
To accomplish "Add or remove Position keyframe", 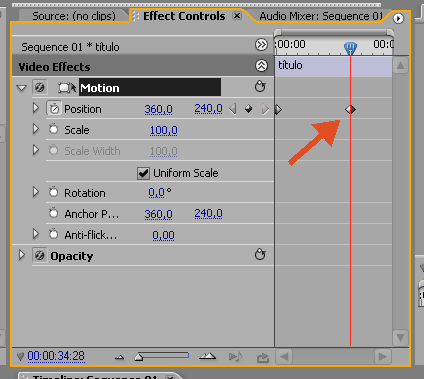I will point(248,109).
